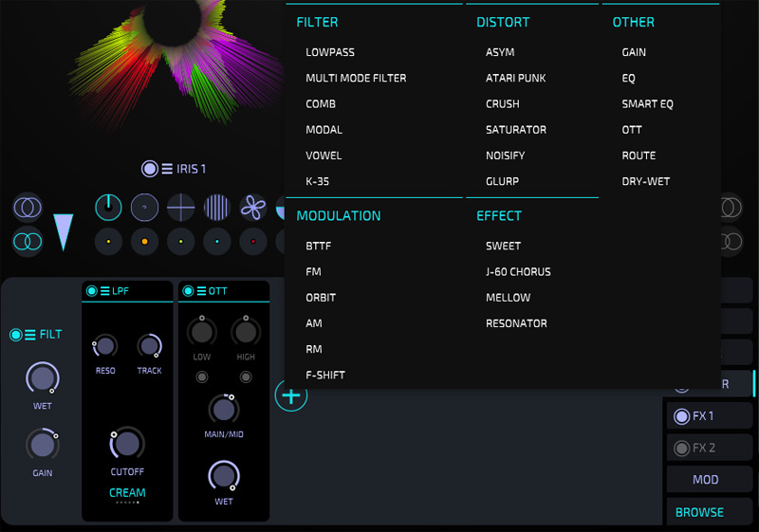Open the IRIS 1 hamburger menu
This screenshot has width=759, height=532.
(x=166, y=169)
